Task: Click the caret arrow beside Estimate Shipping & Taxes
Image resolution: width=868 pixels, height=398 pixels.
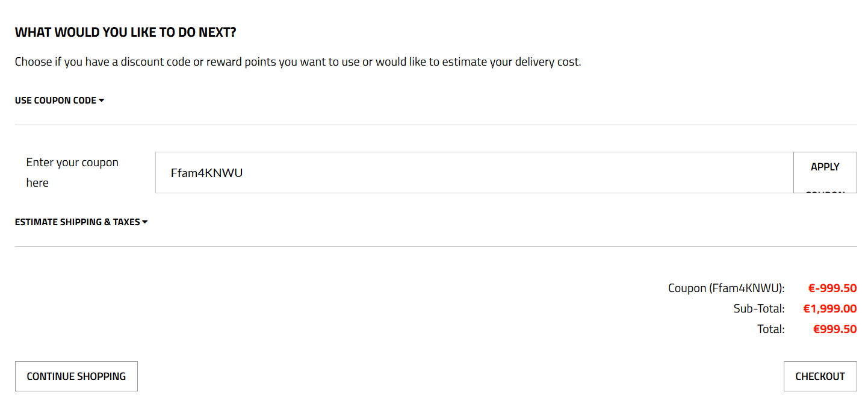Action: (x=145, y=222)
